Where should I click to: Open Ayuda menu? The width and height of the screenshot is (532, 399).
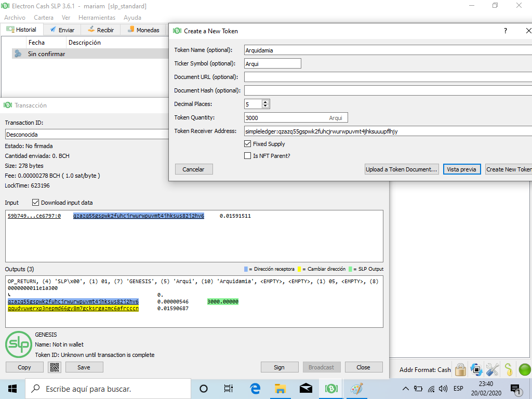pyautogui.click(x=132, y=18)
